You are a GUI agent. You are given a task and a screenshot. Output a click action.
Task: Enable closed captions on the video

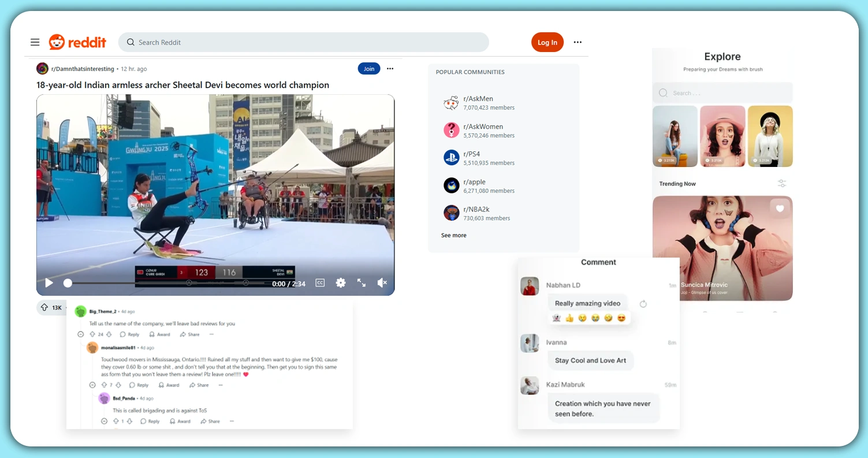(320, 283)
